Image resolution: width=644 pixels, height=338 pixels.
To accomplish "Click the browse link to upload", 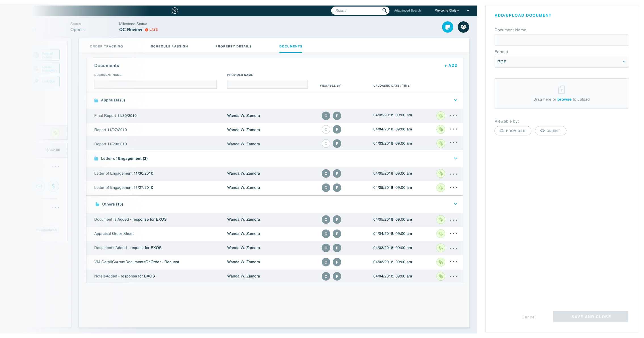I will click(564, 99).
